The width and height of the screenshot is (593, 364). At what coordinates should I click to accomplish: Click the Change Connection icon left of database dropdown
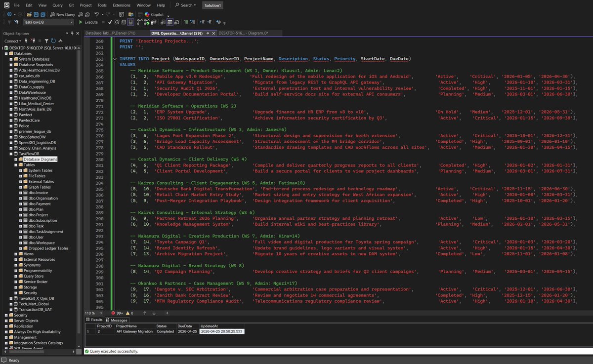(16, 22)
